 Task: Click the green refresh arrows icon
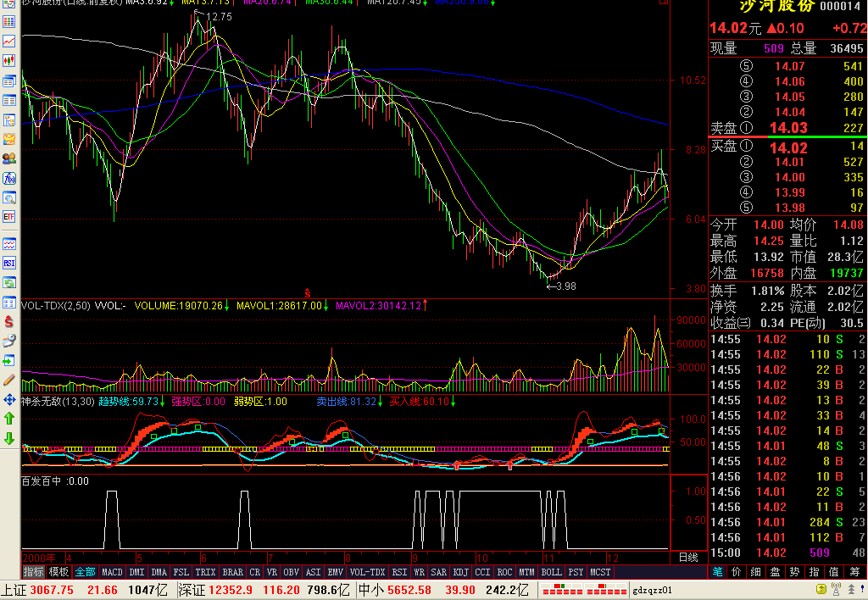pyautogui.click(x=8, y=283)
